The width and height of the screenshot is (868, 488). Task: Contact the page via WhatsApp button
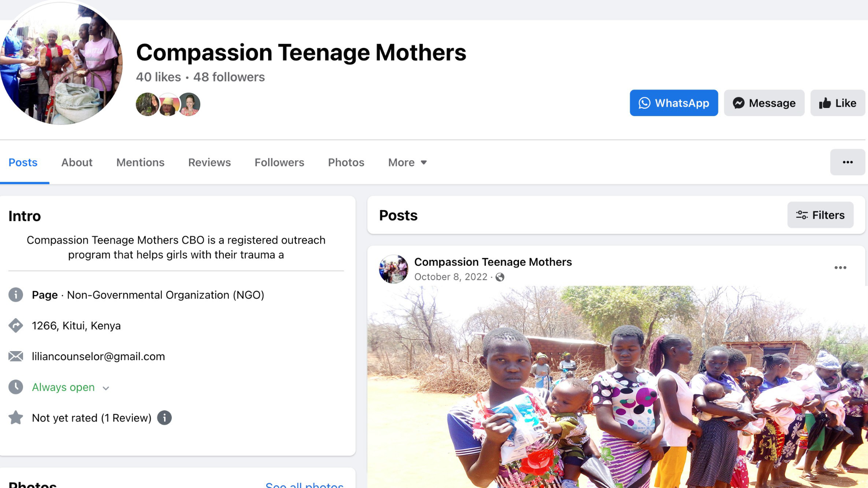coord(674,103)
